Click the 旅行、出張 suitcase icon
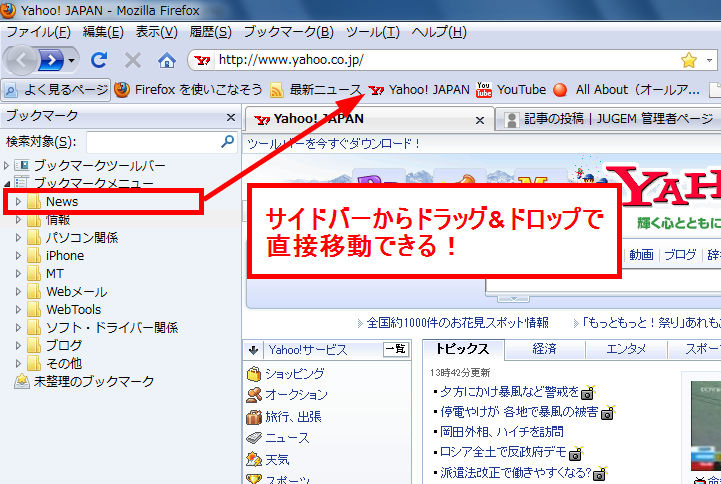The image size is (721, 484). click(254, 417)
